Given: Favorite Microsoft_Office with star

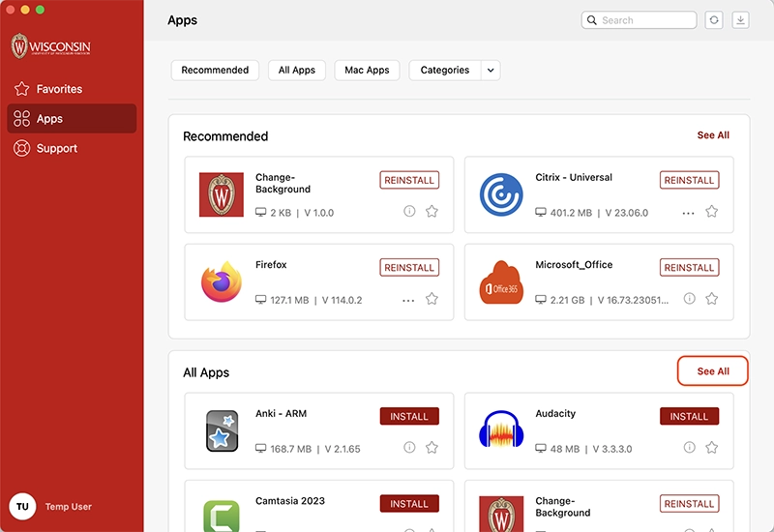Looking at the screenshot, I should (x=712, y=299).
